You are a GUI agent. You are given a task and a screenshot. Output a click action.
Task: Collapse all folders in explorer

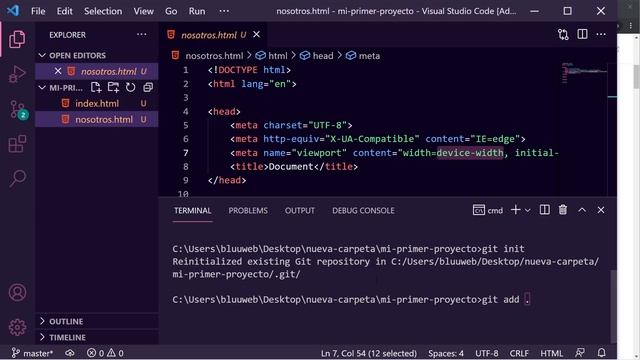pyautogui.click(x=148, y=87)
